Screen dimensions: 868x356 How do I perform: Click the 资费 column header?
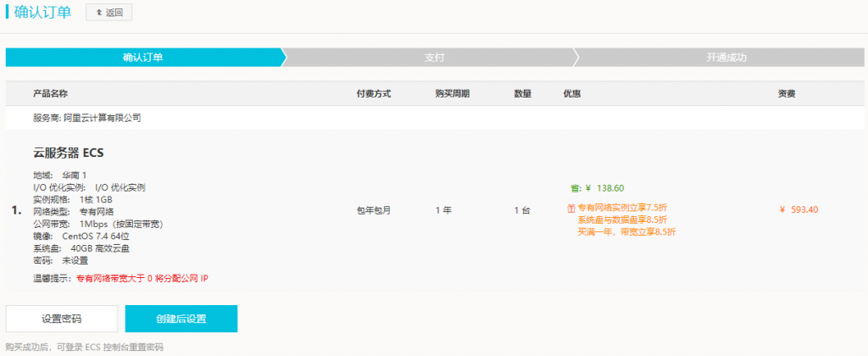(x=787, y=93)
